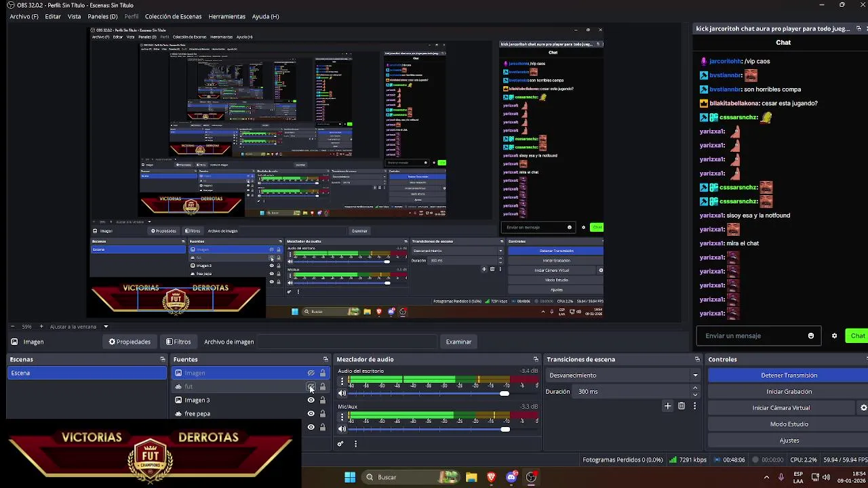Mute Audio del escritorio
Image resolution: width=868 pixels, height=488 pixels.
342,393
